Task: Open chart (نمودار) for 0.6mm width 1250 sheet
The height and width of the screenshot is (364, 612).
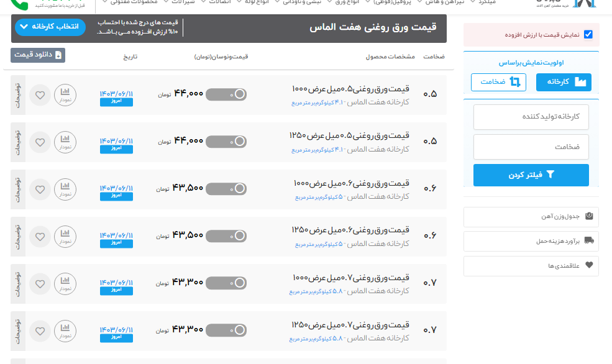Action: [65, 237]
